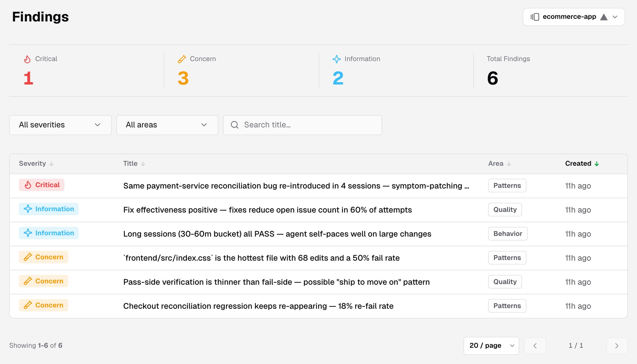
Task: Click the project panel icon beside ecommerce-app
Action: click(x=535, y=17)
